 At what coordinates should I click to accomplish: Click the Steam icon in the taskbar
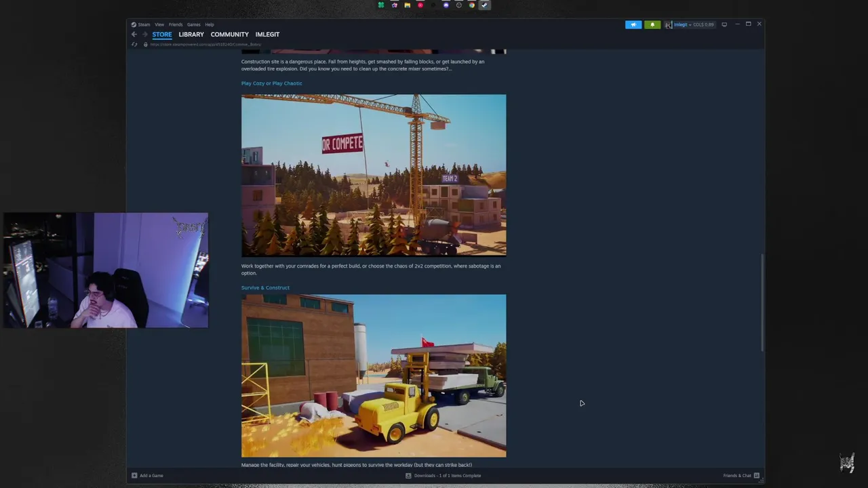click(x=484, y=5)
